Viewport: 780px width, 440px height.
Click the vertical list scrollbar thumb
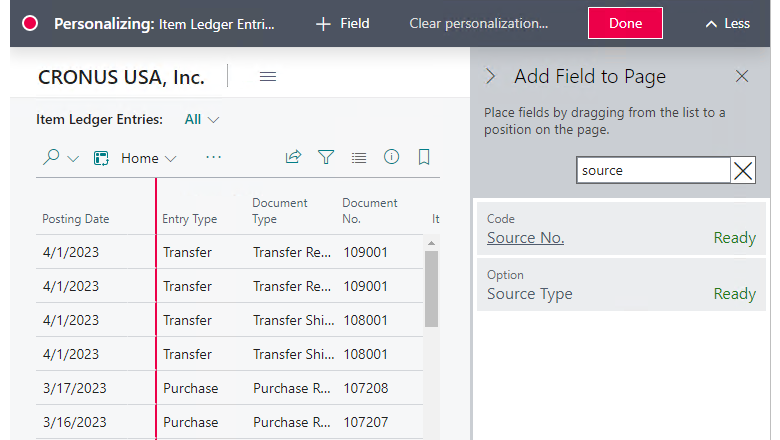point(431,289)
